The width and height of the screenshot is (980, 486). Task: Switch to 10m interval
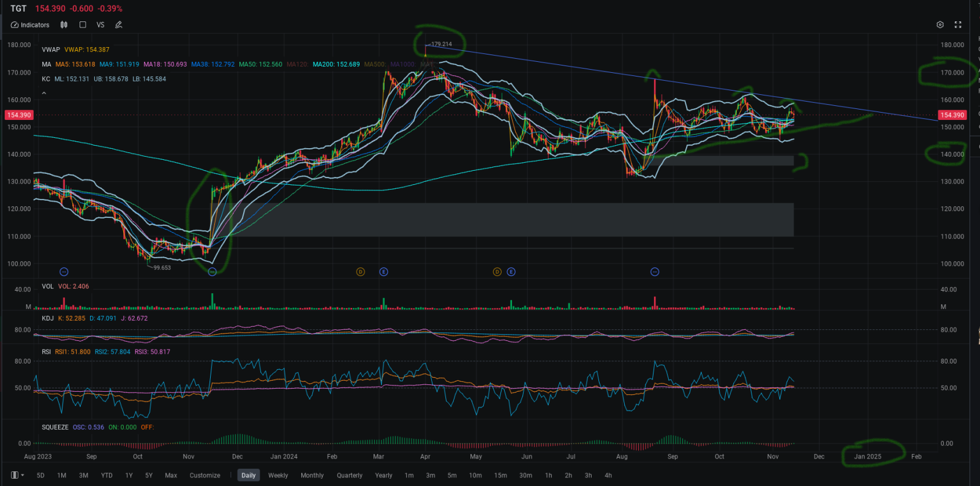pos(475,476)
